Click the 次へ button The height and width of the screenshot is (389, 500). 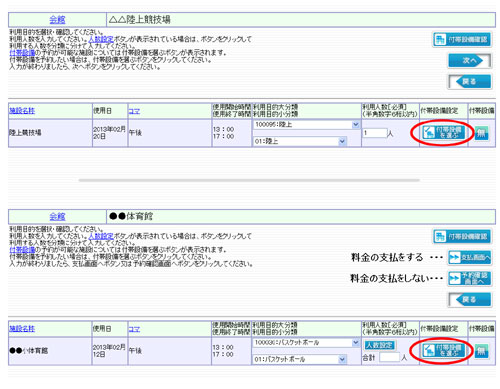tap(470, 61)
